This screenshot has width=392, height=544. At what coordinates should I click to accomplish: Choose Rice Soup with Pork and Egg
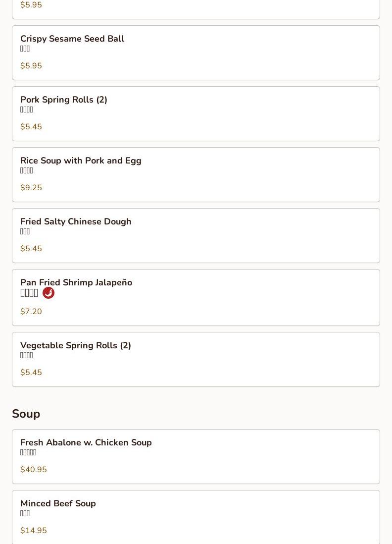pos(81,161)
